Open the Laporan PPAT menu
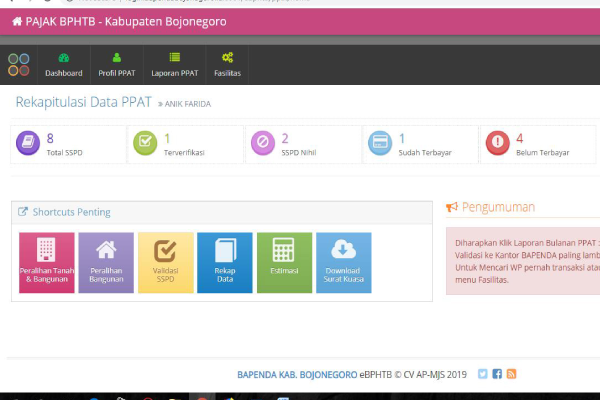The height and width of the screenshot is (400, 600). (x=174, y=65)
